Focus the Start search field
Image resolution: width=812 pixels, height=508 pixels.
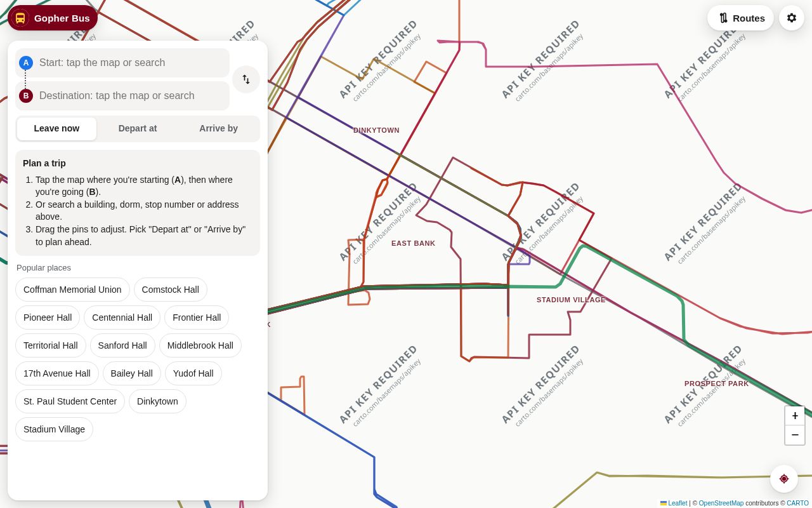click(x=122, y=63)
